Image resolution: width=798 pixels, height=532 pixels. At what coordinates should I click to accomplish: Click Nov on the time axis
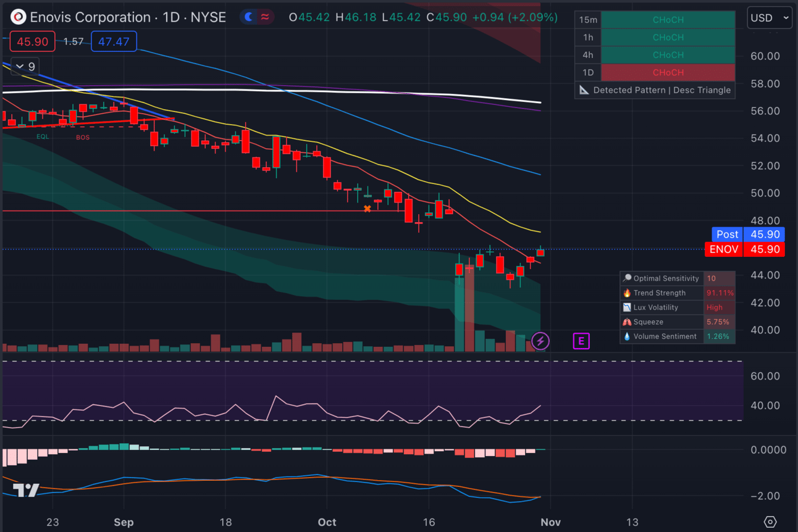click(x=550, y=522)
